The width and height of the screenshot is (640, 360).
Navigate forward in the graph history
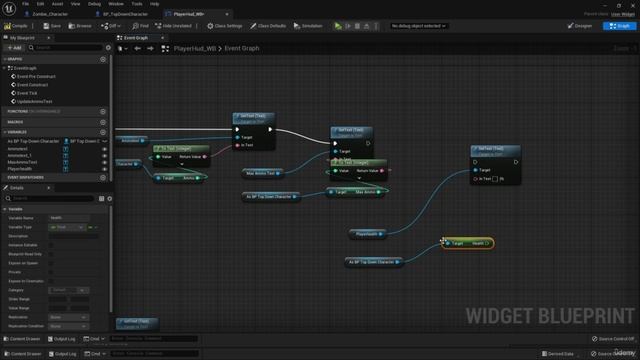(151, 49)
